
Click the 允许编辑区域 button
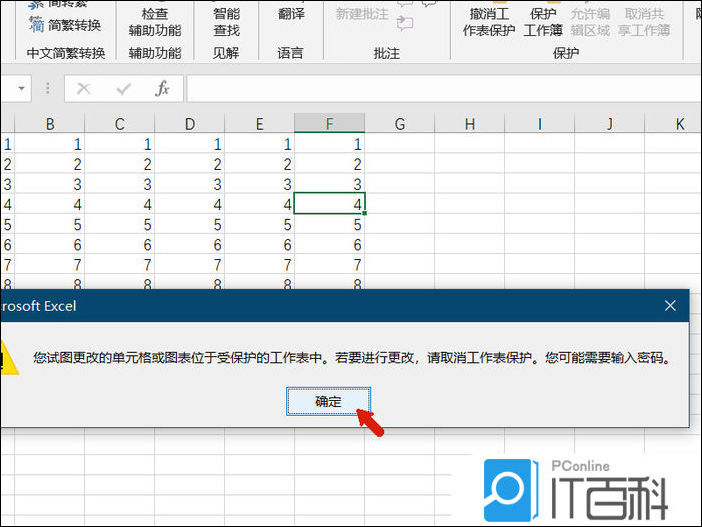[x=590, y=21]
